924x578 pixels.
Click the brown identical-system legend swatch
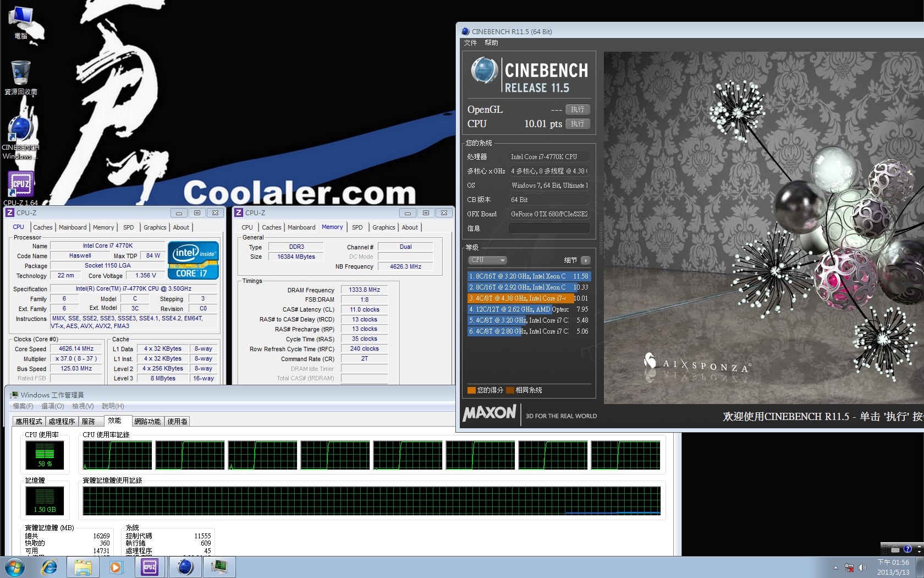click(x=510, y=390)
